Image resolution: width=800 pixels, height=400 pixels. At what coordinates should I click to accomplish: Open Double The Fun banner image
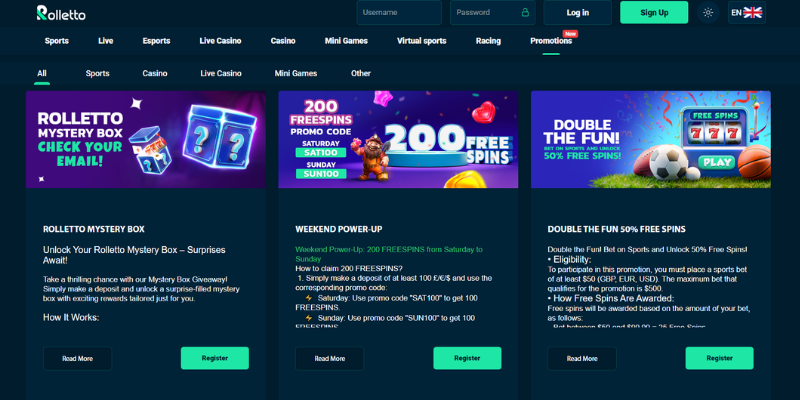pos(651,140)
